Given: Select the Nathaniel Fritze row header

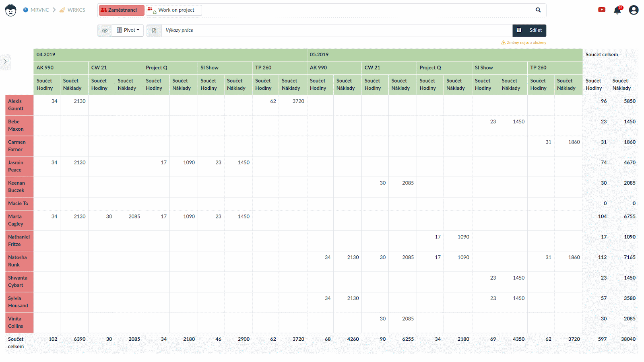Looking at the screenshot, I should 19,241.
